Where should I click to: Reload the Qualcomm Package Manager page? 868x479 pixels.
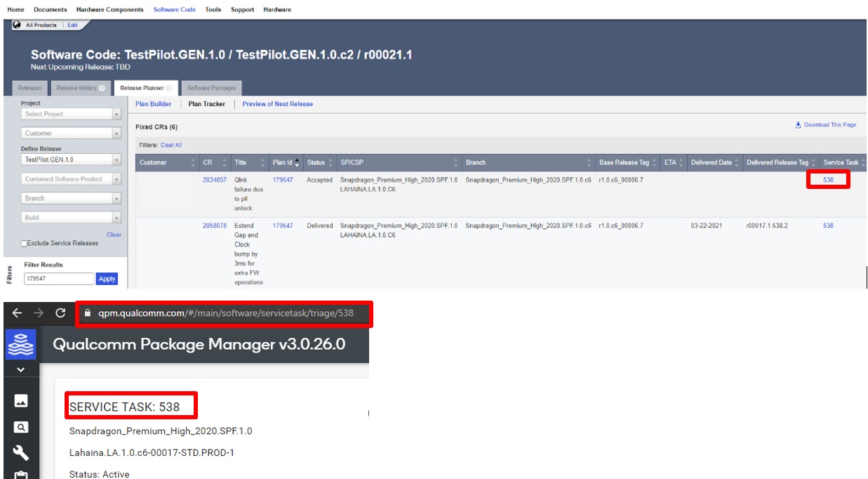tap(60, 314)
